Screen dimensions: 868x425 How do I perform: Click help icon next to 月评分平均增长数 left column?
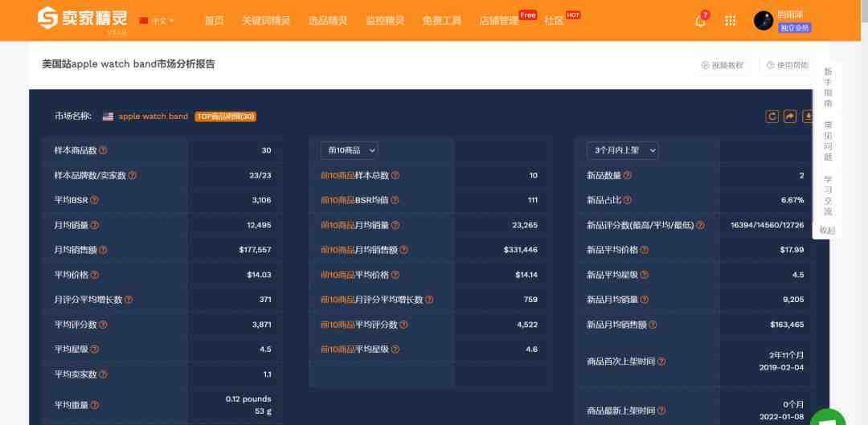pos(129,300)
